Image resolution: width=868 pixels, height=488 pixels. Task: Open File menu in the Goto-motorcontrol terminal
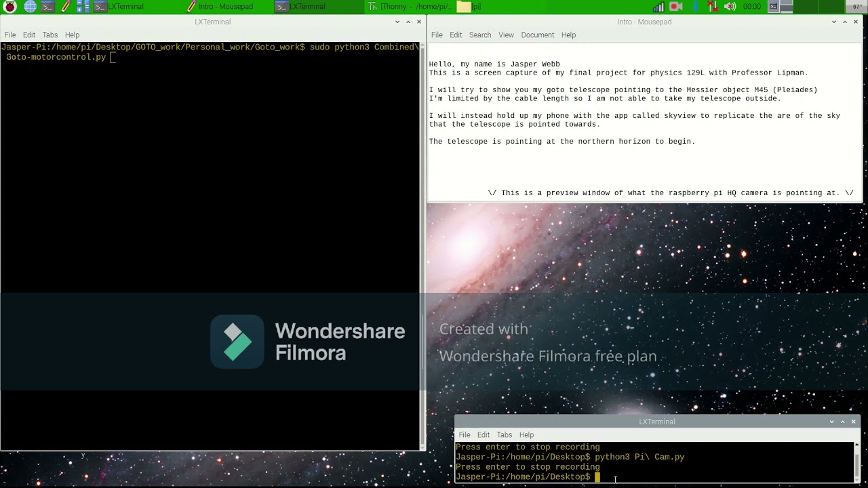coord(10,35)
